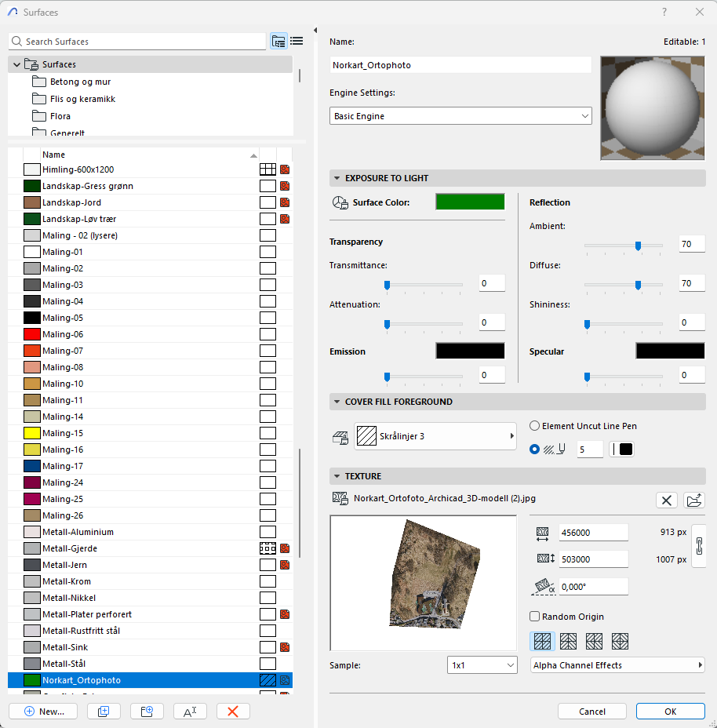Screen dimensions: 717x728
Task: Open the Skrålinjer 3 cover fill menu
Action: (435, 436)
